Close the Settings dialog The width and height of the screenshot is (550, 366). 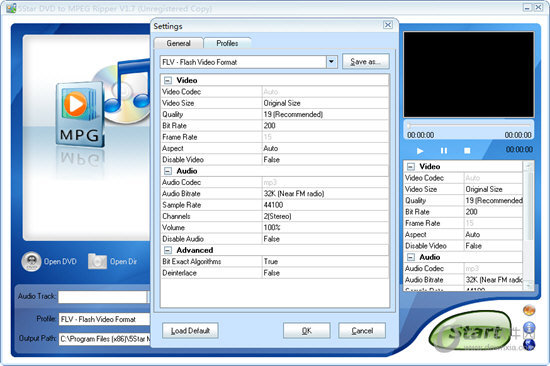tap(388, 25)
